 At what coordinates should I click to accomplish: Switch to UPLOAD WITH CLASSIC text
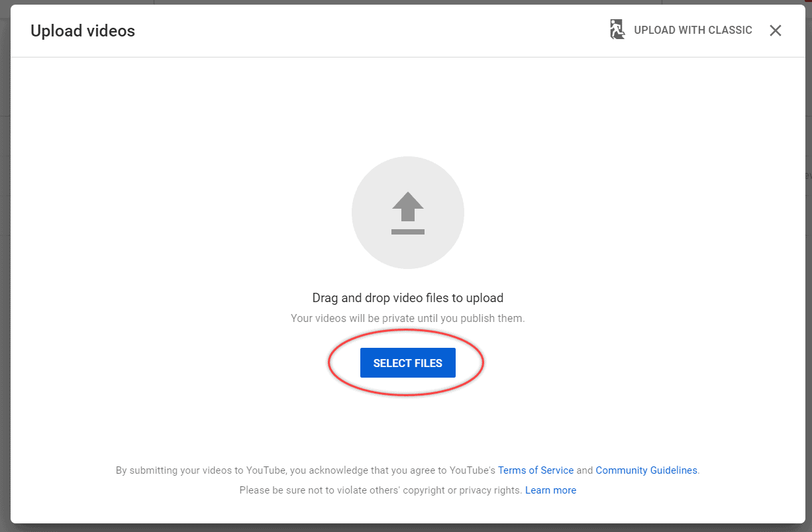(x=693, y=30)
